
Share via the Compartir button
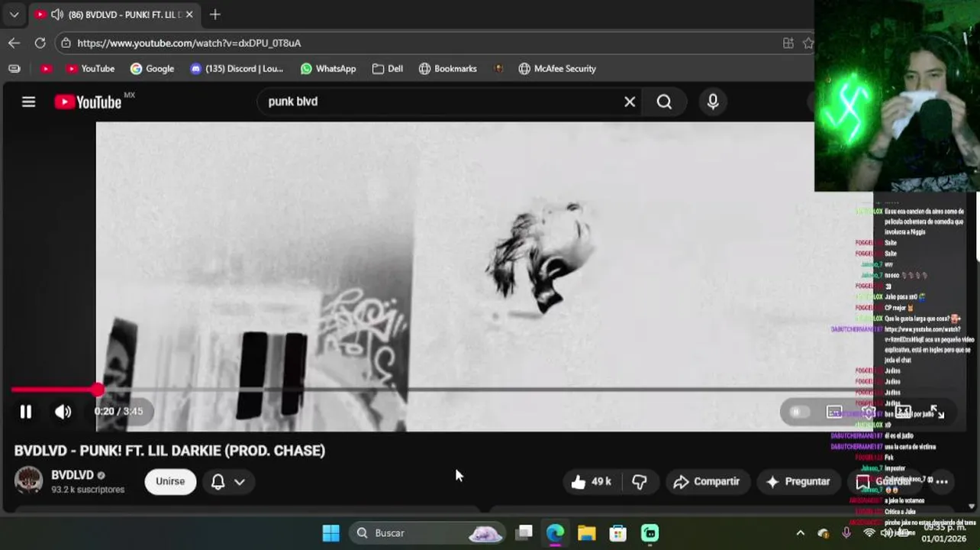tap(707, 481)
